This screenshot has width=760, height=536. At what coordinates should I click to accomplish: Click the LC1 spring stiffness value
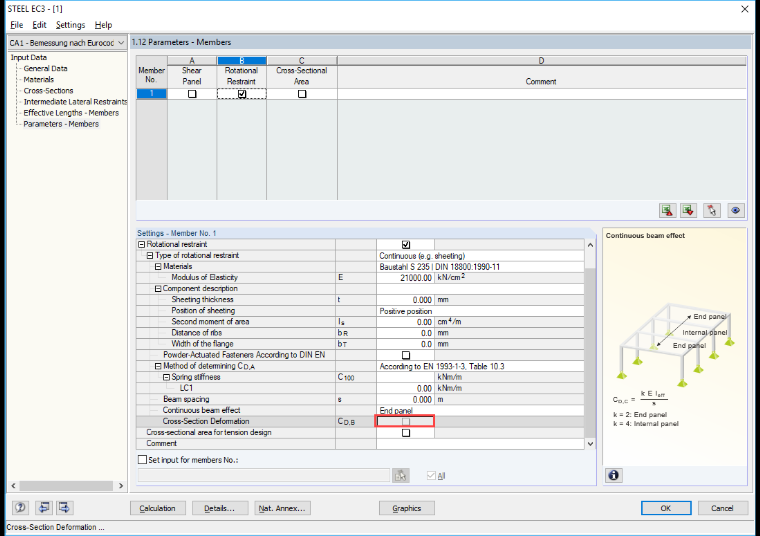(x=405, y=389)
